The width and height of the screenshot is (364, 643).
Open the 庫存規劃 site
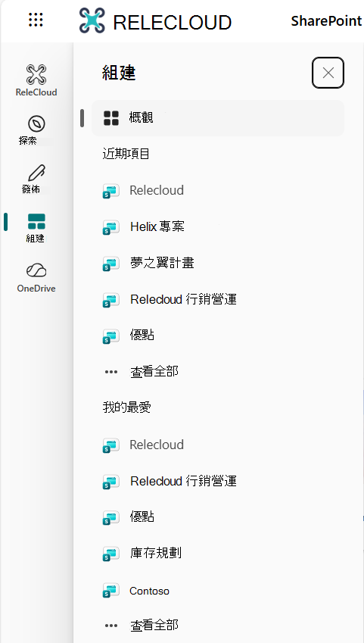pyautogui.click(x=156, y=553)
